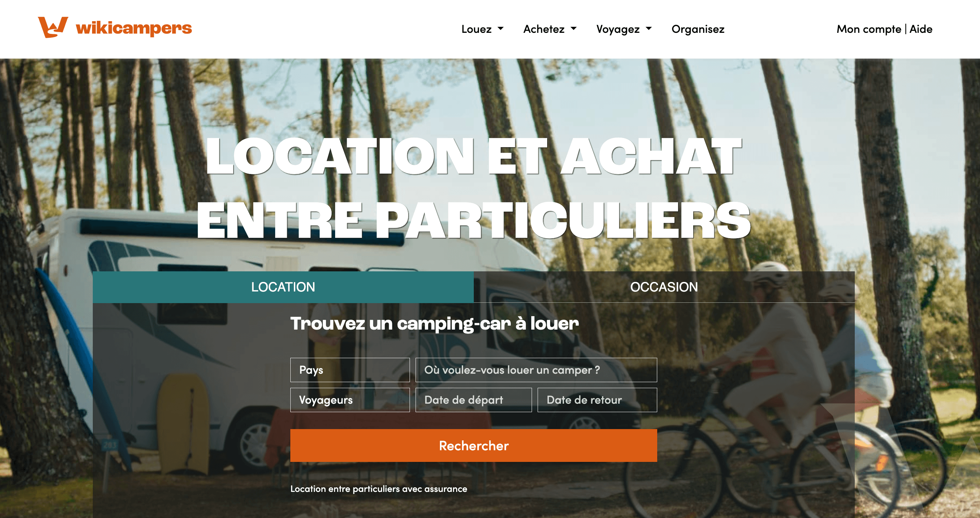Open the Pays country selector
This screenshot has width=980, height=518.
pos(350,370)
